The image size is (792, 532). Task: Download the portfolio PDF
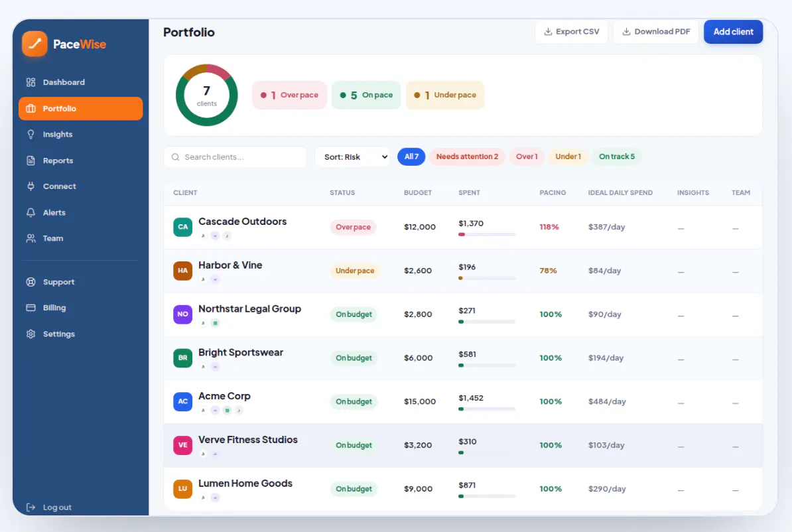655,32
